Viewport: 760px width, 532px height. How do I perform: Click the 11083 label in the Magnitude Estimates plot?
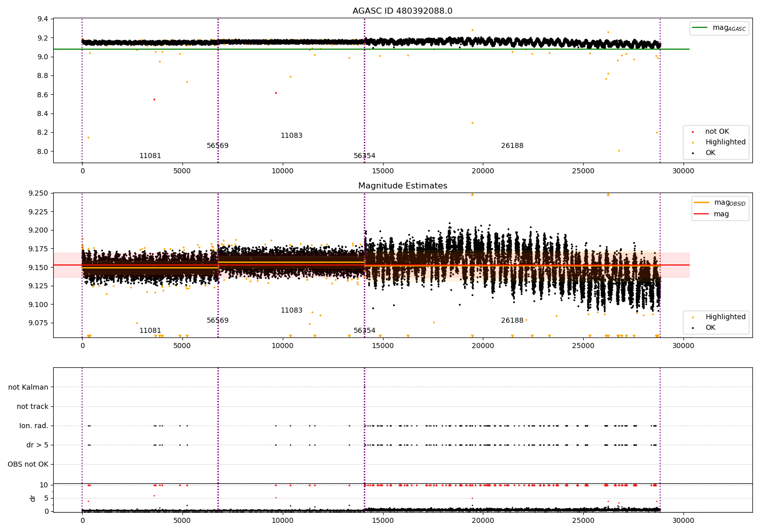pyautogui.click(x=291, y=311)
